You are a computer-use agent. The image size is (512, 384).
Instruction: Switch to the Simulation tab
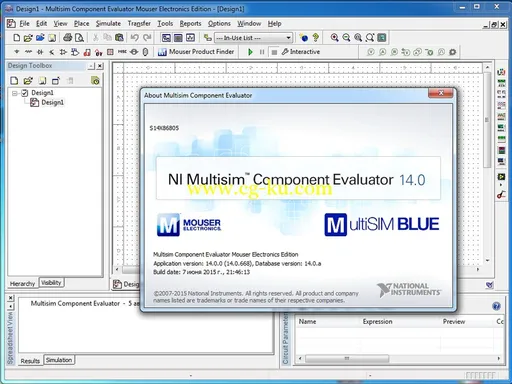[x=59, y=360]
